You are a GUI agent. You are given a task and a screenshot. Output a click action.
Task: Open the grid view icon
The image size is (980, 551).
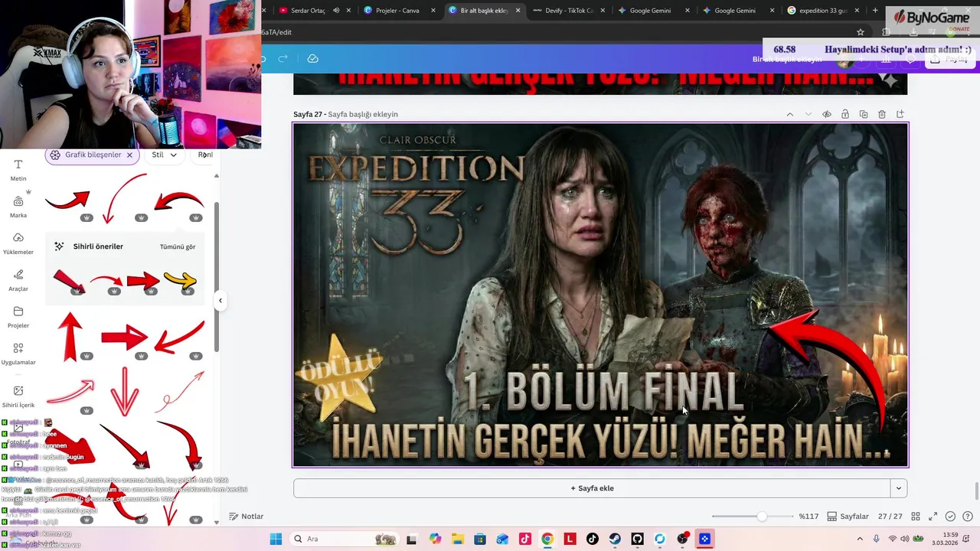(915, 517)
